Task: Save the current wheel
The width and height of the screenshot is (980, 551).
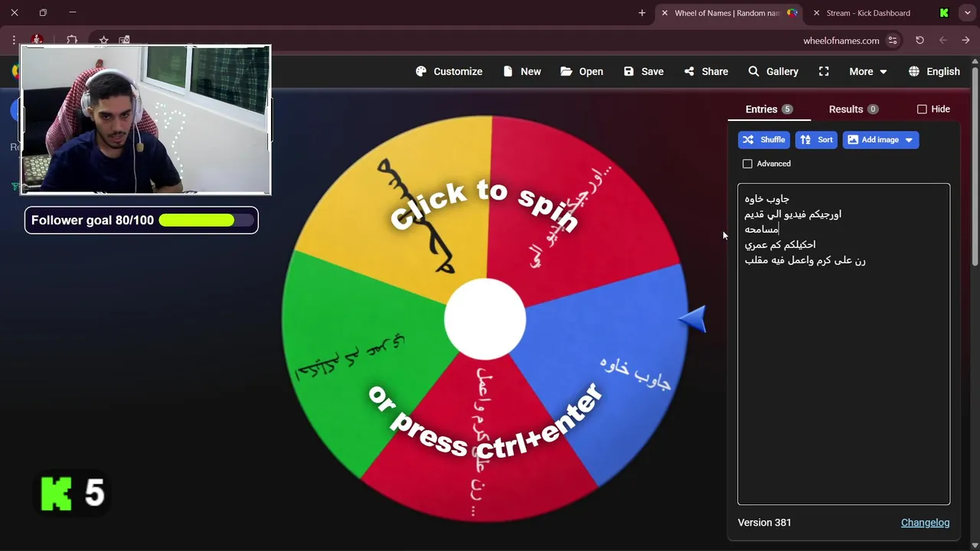Action: (643, 71)
